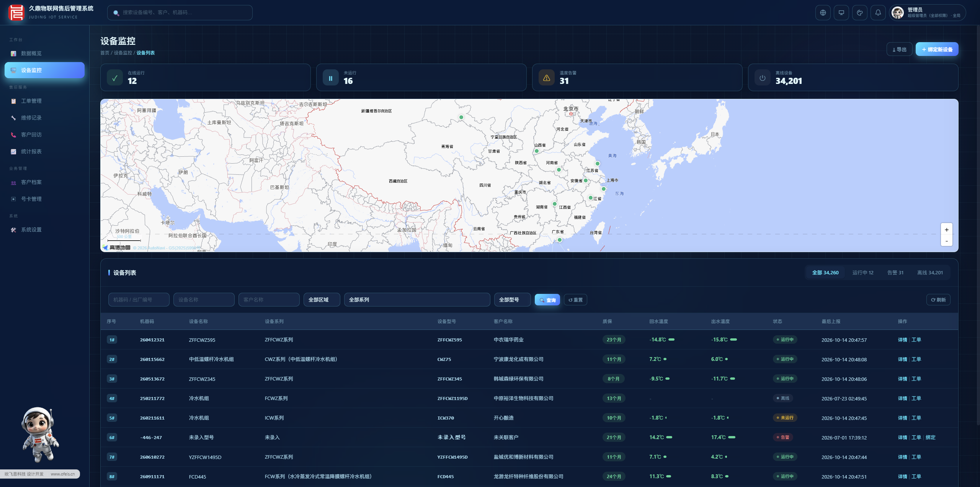Click the admin avatar picture
980x487 pixels.
[897, 13]
